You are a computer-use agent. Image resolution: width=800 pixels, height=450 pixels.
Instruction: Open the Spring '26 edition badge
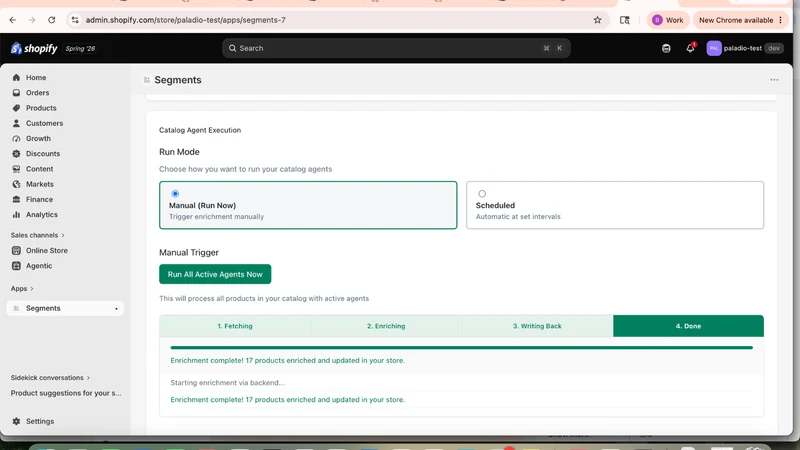[x=80, y=48]
